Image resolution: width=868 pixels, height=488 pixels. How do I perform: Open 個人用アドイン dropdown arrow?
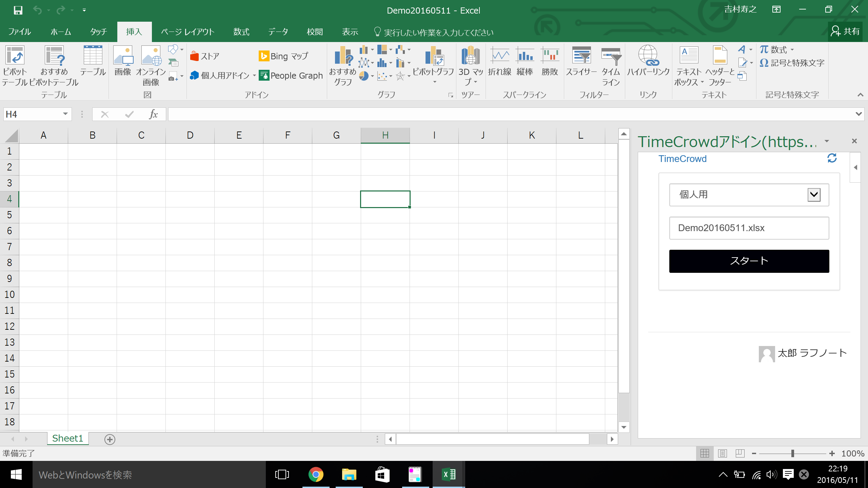point(254,76)
